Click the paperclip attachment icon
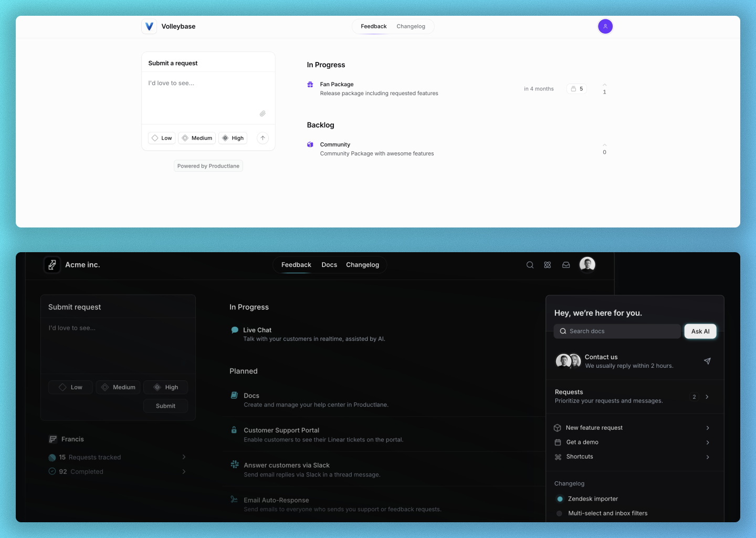Image resolution: width=756 pixels, height=538 pixels. (x=262, y=113)
